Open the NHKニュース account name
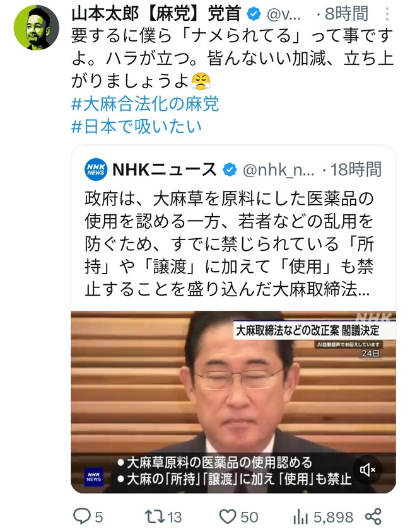 point(164,169)
